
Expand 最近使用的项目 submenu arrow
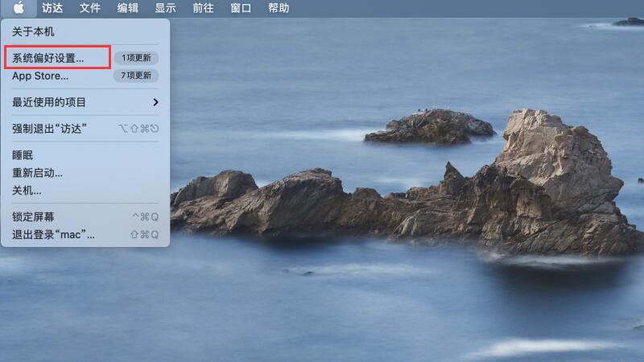pos(155,102)
